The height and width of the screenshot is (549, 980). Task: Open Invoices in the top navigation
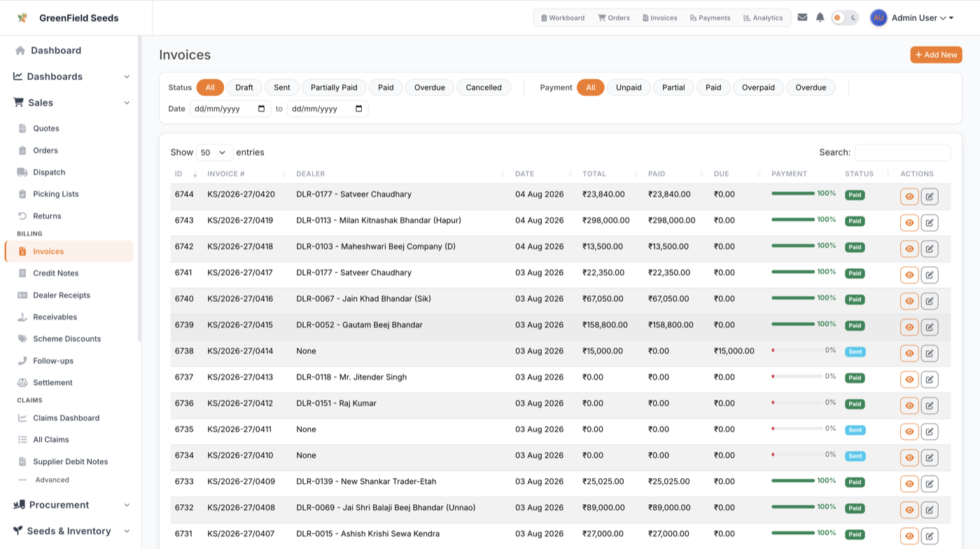(659, 18)
